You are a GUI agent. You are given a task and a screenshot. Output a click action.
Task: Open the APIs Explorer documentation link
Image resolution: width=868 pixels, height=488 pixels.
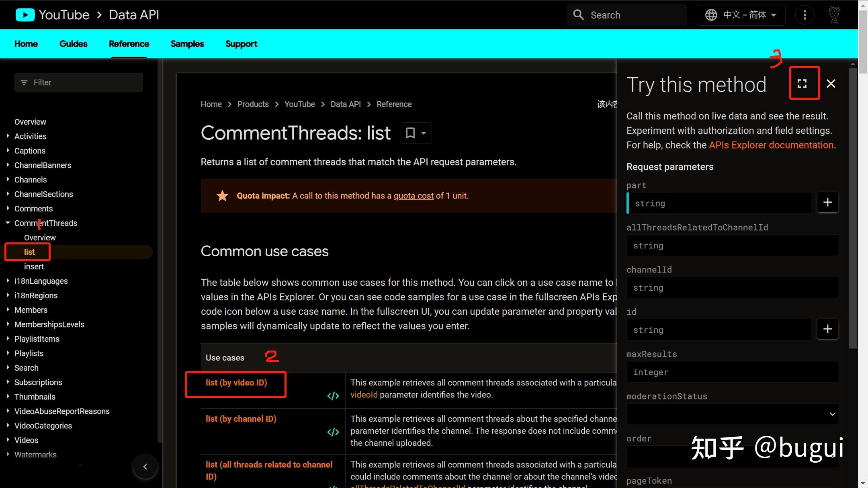coord(771,145)
